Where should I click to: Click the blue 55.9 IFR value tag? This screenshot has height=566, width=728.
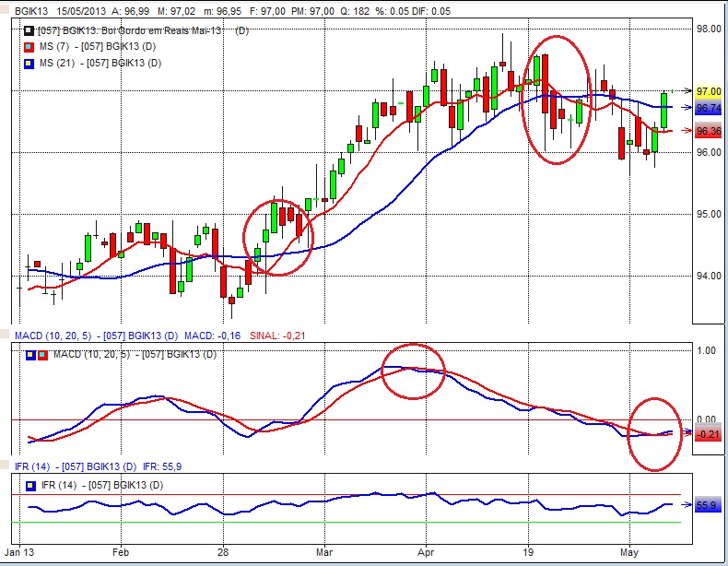708,505
